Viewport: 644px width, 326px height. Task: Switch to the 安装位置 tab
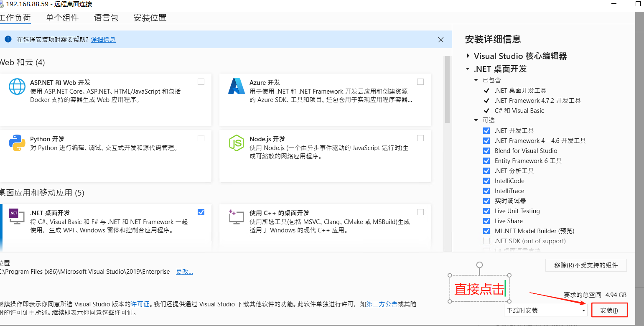[150, 18]
